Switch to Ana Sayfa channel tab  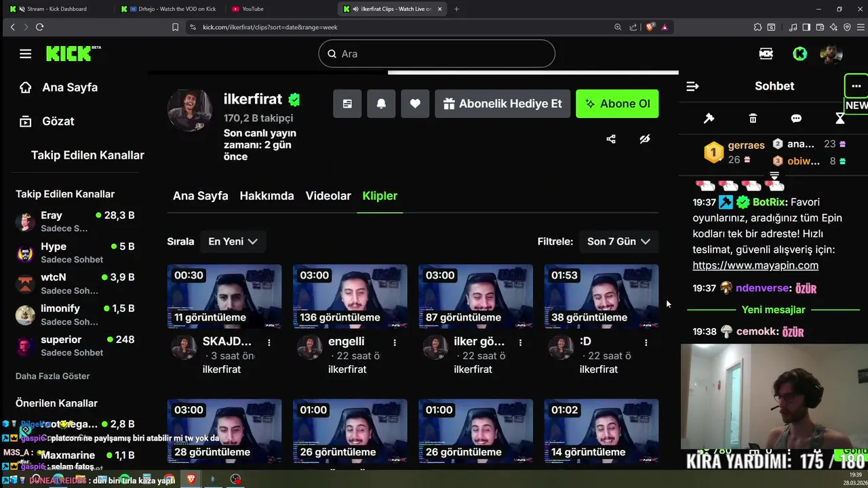pos(200,196)
